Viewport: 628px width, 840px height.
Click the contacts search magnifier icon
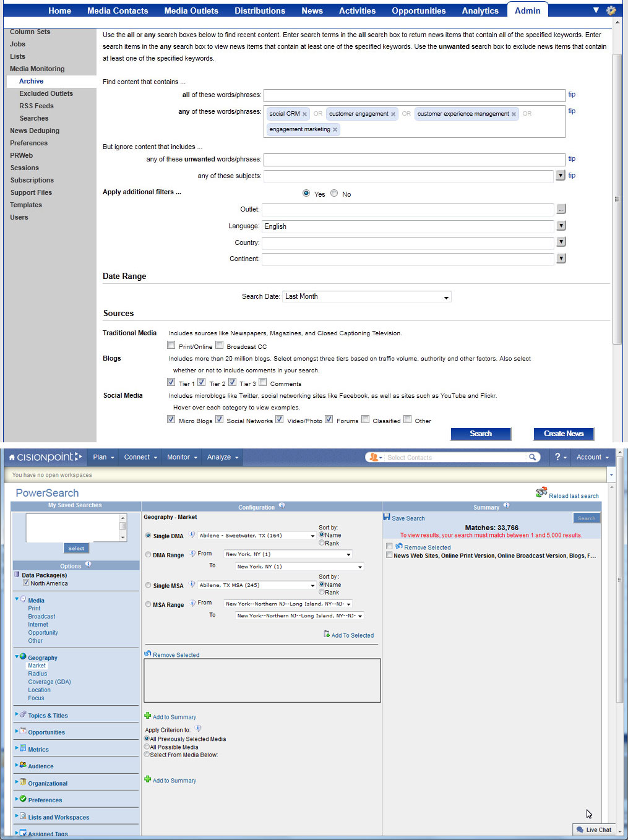coord(532,457)
